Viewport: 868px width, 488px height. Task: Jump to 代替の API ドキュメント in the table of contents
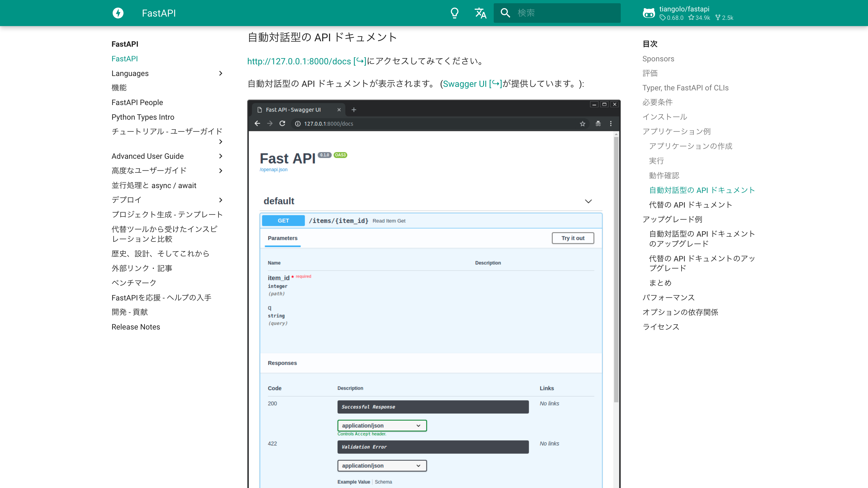click(690, 205)
